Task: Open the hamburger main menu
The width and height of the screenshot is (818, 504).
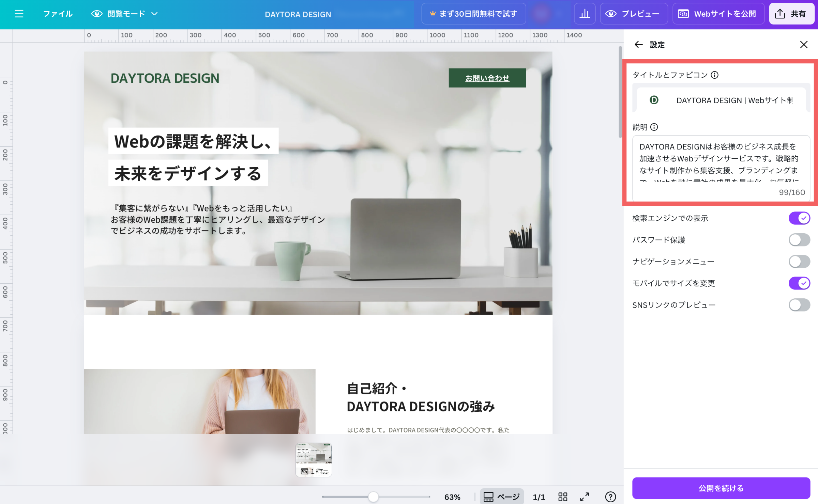Action: pos(19,14)
